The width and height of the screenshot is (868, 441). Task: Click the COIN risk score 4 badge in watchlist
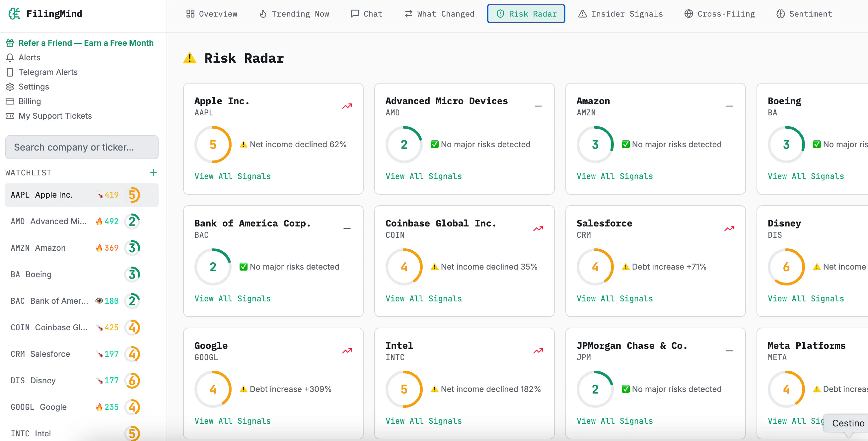[132, 327]
